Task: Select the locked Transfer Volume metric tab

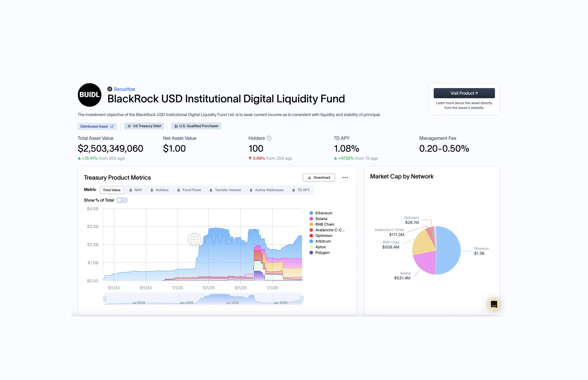Action: point(225,190)
